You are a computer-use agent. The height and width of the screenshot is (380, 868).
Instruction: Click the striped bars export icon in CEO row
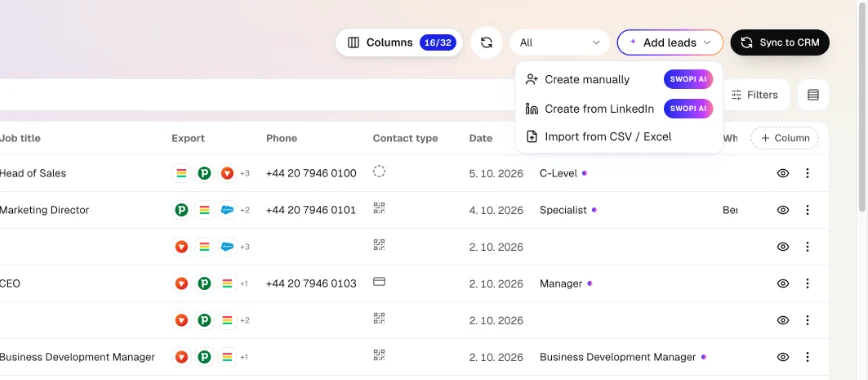click(x=227, y=284)
